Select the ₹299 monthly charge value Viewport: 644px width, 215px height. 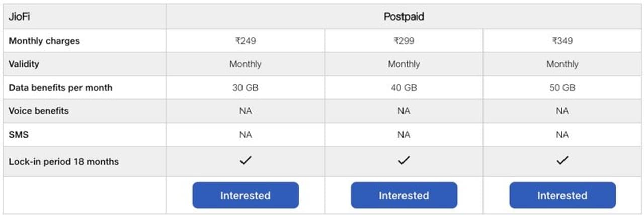[404, 41]
